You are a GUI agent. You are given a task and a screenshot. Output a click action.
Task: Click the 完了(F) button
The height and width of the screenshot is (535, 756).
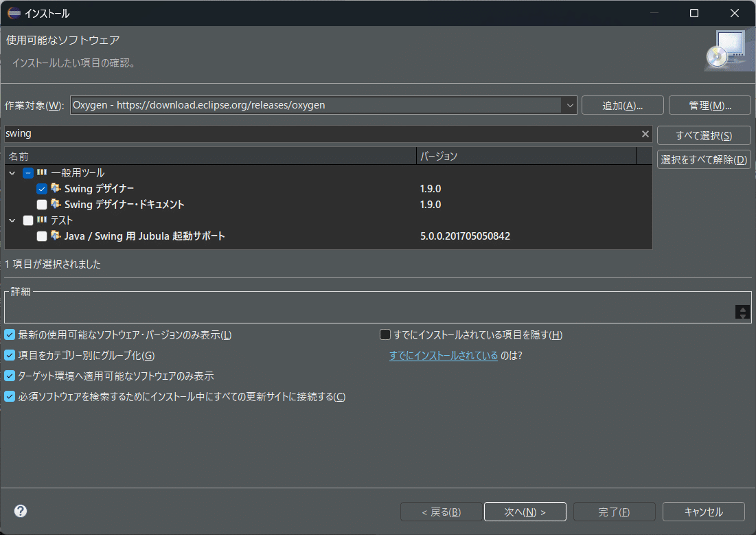[615, 512]
